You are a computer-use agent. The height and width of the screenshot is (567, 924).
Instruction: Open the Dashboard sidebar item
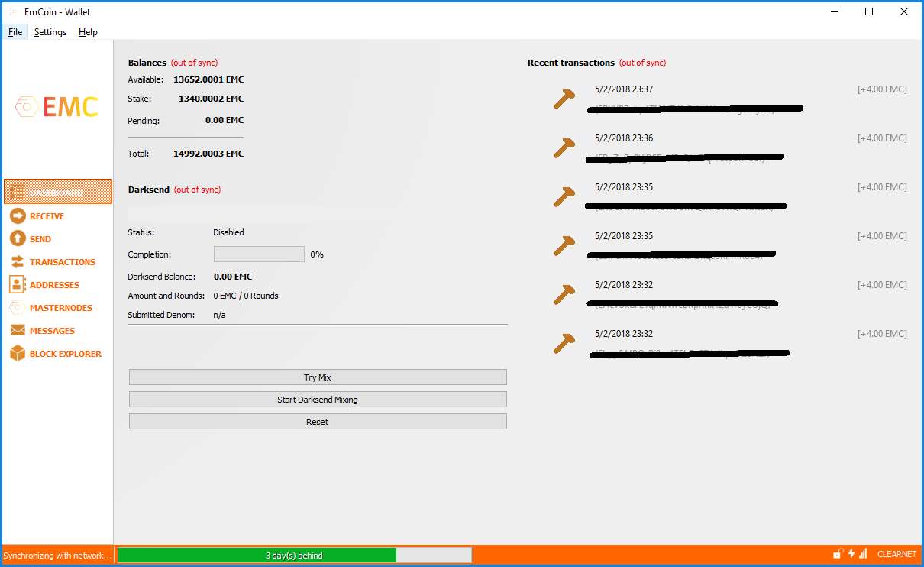click(x=58, y=192)
